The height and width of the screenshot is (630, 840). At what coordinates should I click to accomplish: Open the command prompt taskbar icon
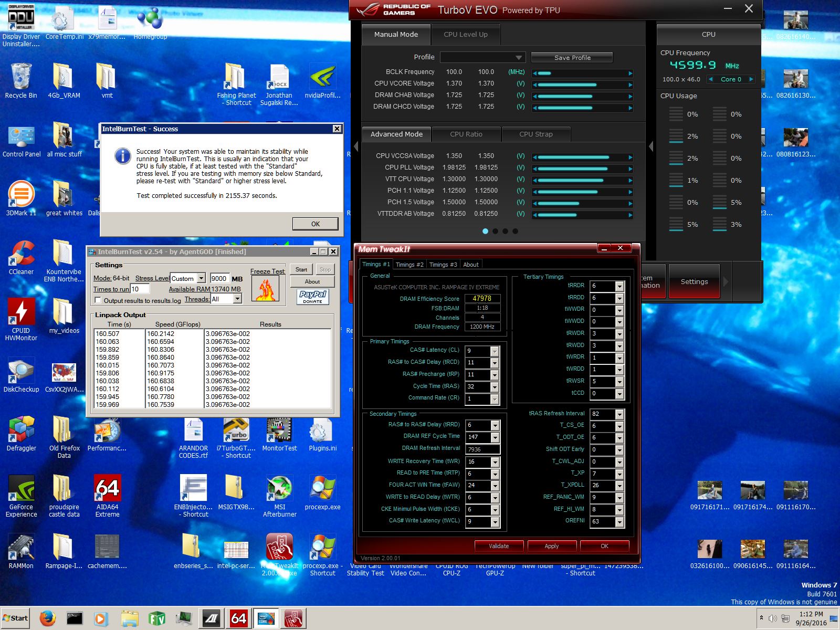(75, 618)
